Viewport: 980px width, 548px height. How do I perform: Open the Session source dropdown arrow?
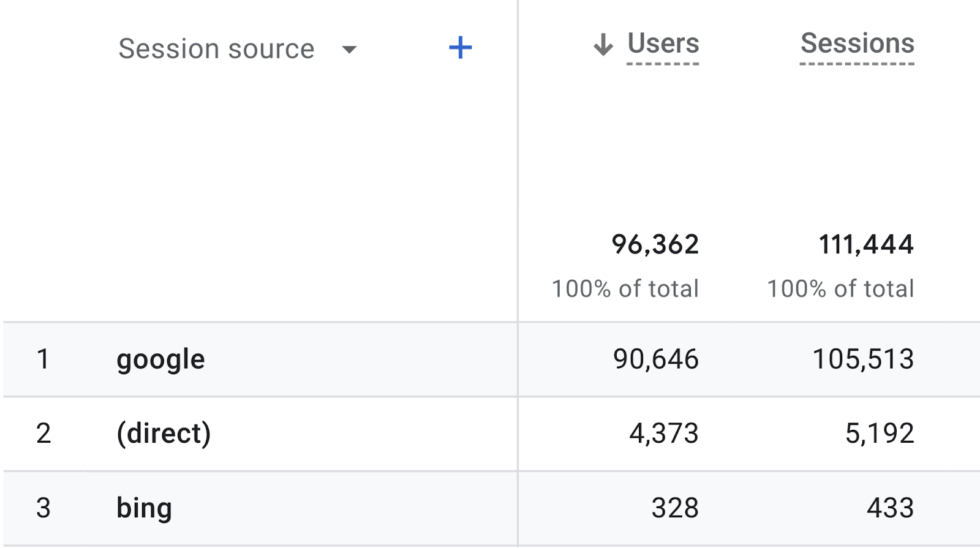click(x=349, y=50)
